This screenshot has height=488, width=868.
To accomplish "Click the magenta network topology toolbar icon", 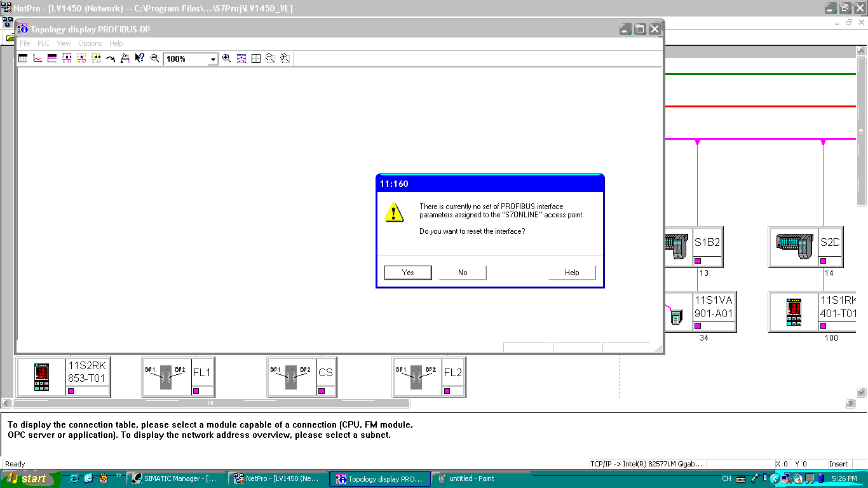I will [x=67, y=58].
